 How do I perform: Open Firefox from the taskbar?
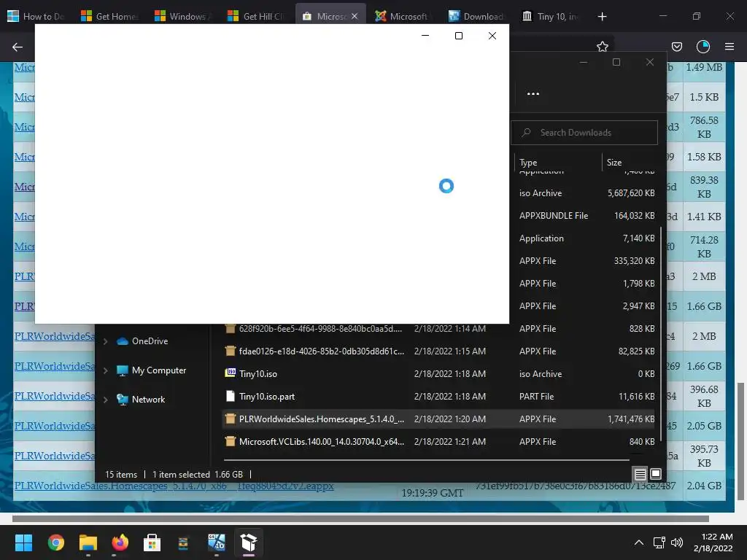(x=120, y=542)
